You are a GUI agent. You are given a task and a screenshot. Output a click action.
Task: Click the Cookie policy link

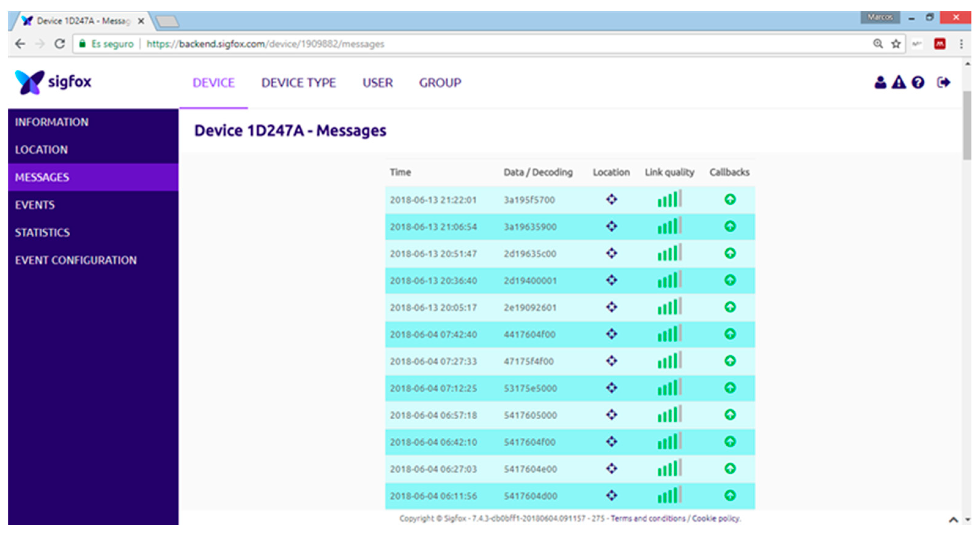point(715,518)
